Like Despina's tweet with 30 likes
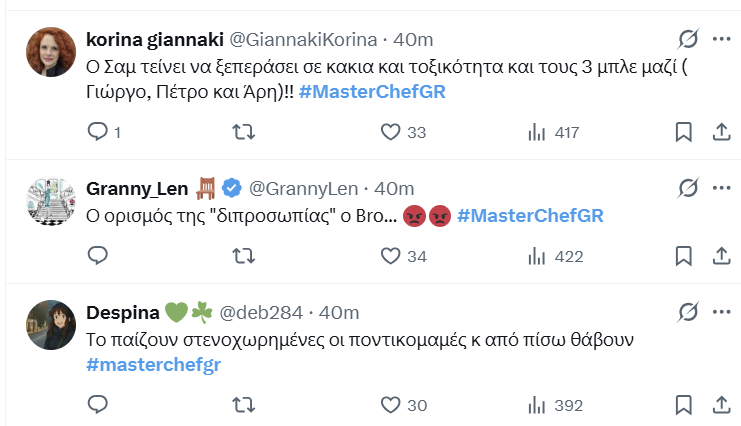 tap(391, 404)
